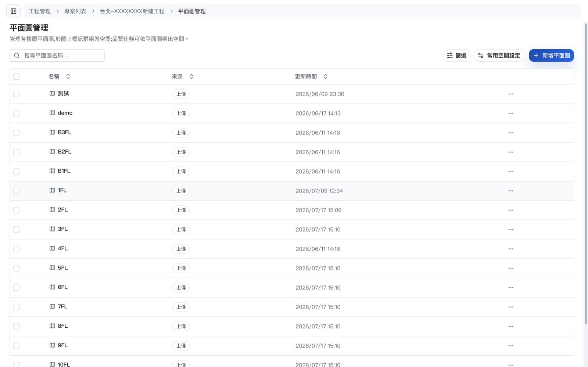Open more options for 5FL row

511,268
